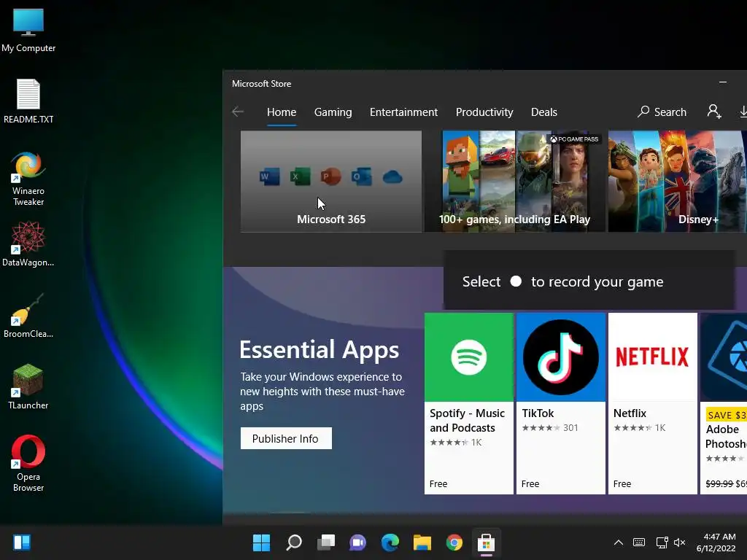Click Microsoft Store taskbar icon

[x=487, y=542]
